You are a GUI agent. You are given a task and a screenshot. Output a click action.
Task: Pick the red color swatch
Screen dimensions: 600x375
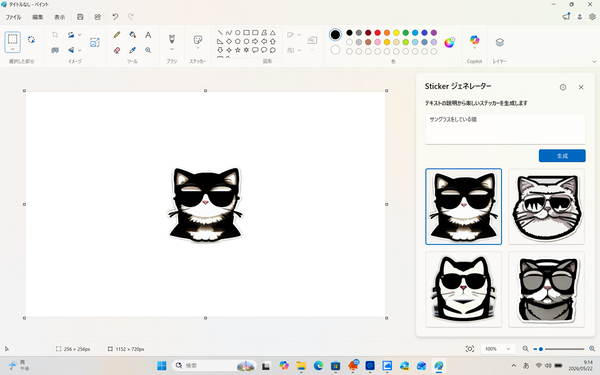(377, 33)
